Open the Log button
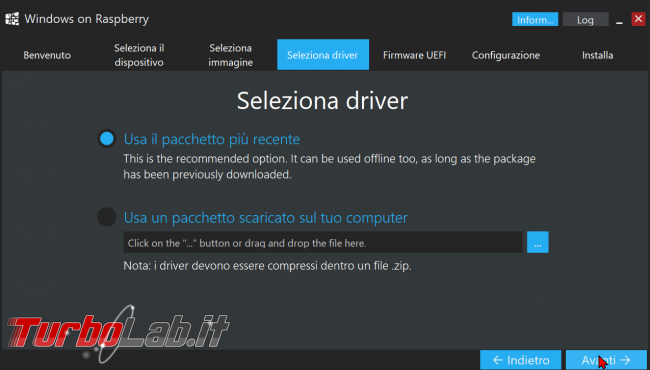Viewport: 650px width, 370px height. [585, 19]
